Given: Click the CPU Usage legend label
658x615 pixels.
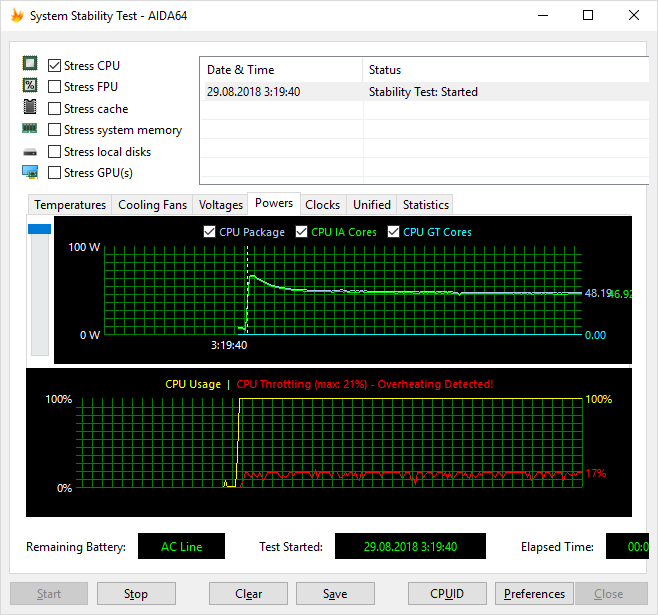Looking at the screenshot, I should (x=193, y=384).
